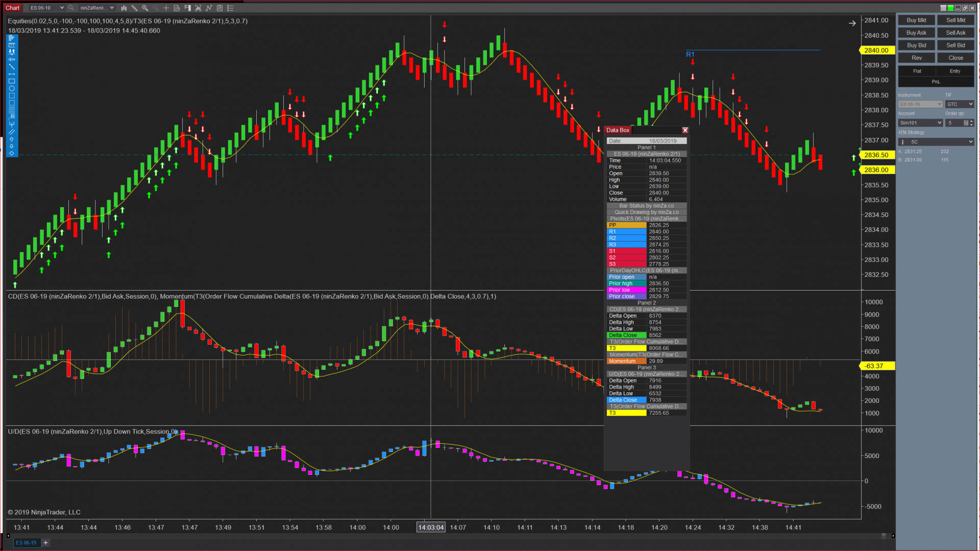Open the Chart Trader Instrument dropdown
Image resolution: width=980 pixels, height=551 pixels.
[920, 104]
